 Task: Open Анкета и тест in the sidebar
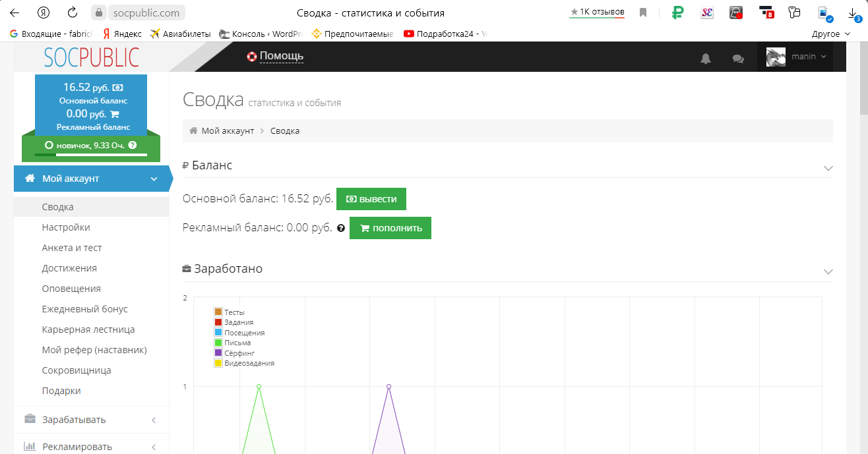(72, 248)
